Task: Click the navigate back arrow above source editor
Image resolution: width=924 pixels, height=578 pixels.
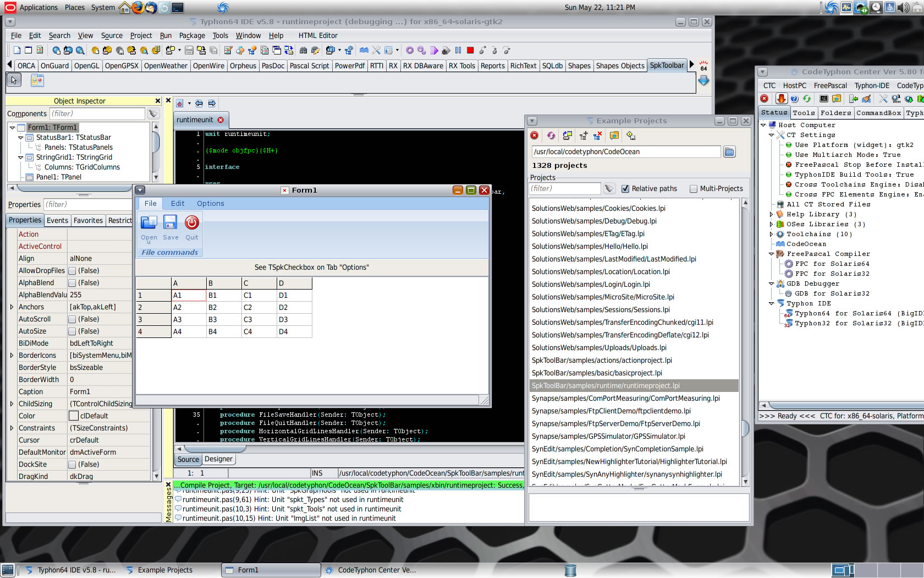Action: pyautogui.click(x=199, y=103)
